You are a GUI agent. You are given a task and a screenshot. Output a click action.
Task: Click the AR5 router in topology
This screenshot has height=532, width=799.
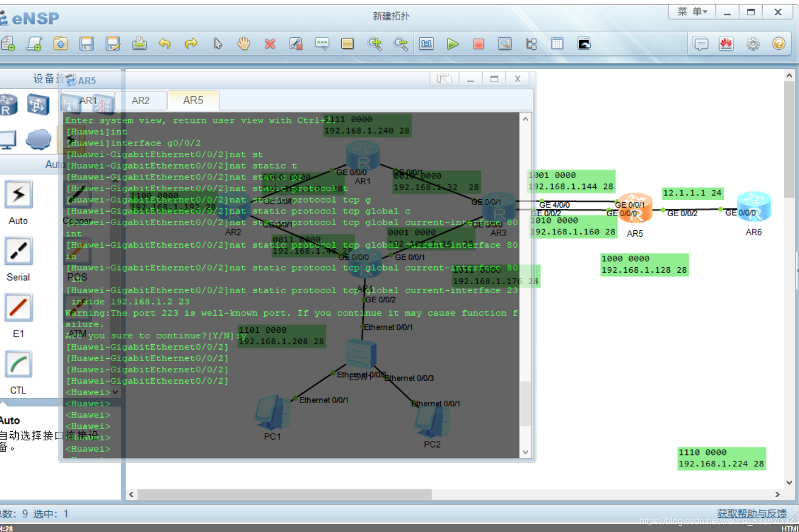click(635, 208)
